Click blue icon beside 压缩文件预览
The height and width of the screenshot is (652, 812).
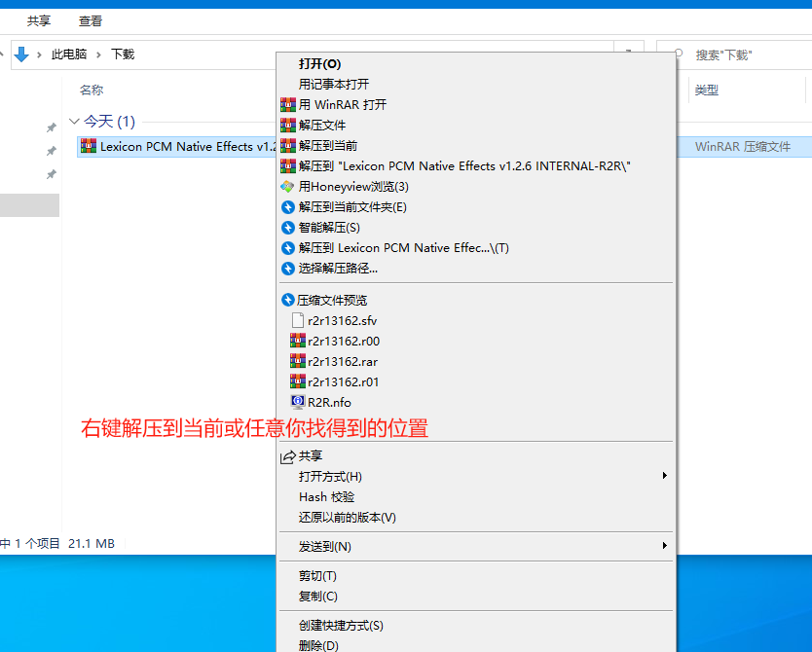288,300
